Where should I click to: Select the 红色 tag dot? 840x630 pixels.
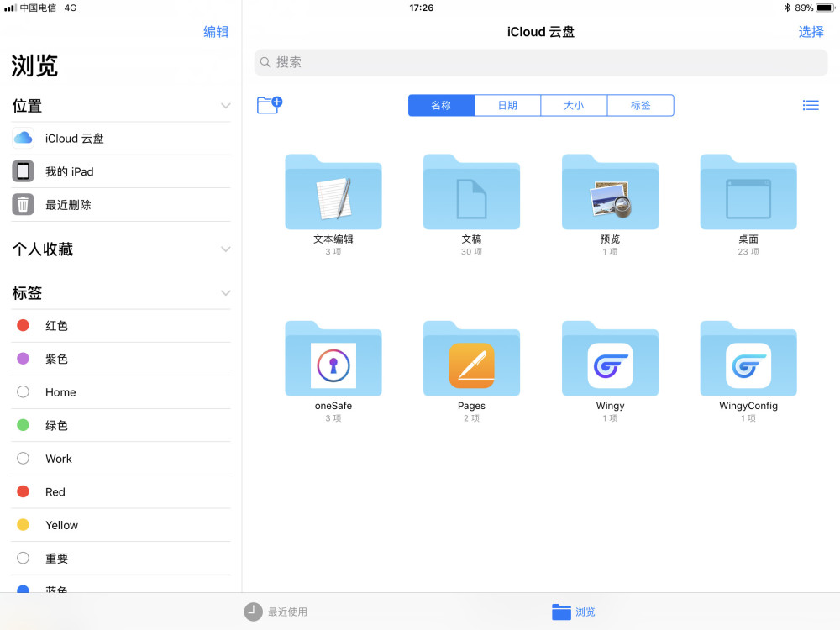[23, 325]
